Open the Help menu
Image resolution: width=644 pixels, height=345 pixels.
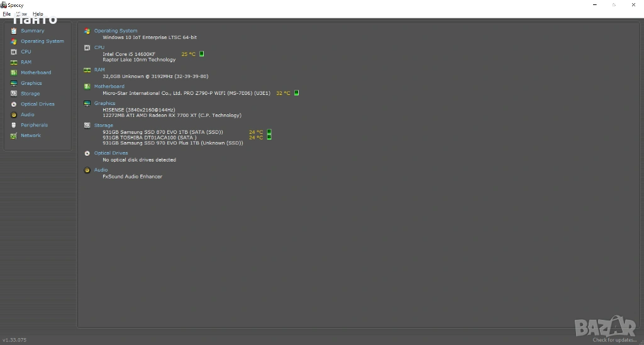[x=38, y=14]
